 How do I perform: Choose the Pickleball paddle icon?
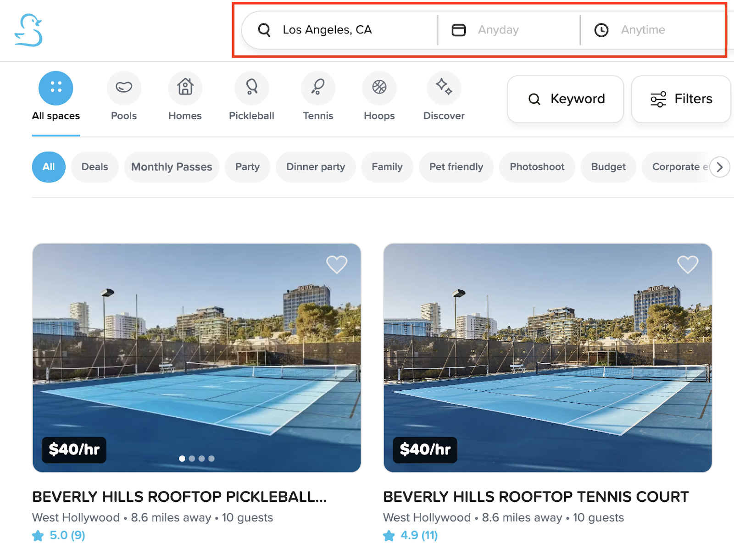(251, 88)
